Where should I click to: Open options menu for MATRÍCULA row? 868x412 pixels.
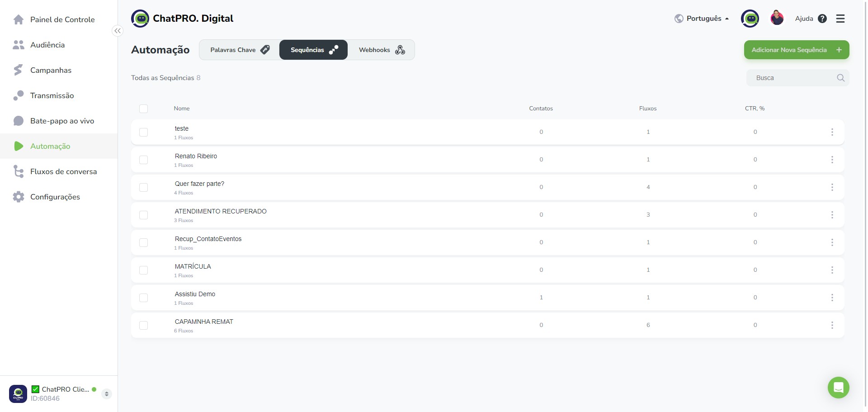coord(832,270)
